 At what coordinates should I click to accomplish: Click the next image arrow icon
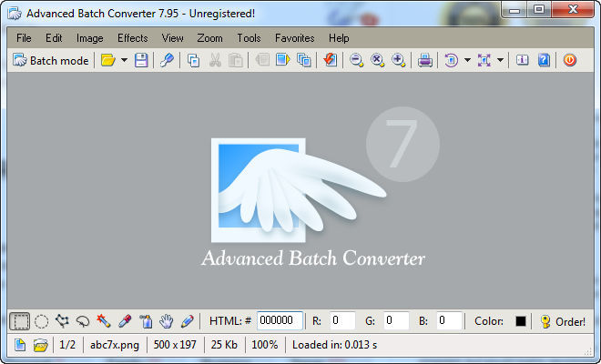click(283, 60)
